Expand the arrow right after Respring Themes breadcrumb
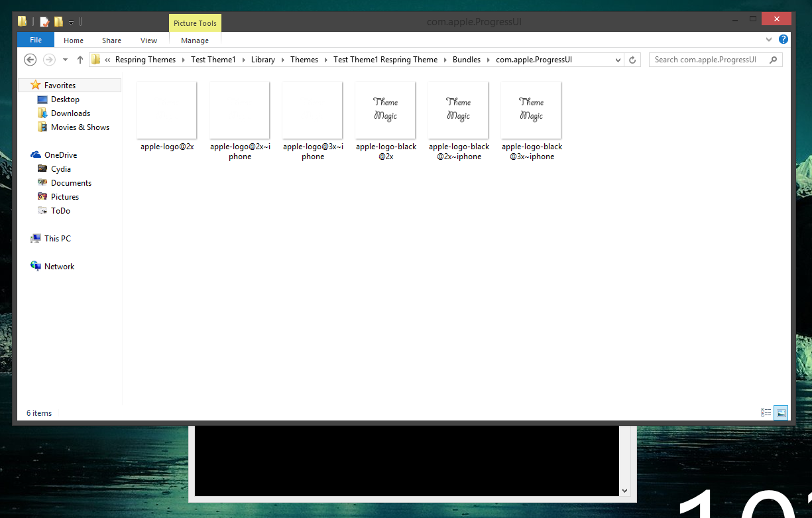This screenshot has width=812, height=518. pyautogui.click(x=184, y=60)
